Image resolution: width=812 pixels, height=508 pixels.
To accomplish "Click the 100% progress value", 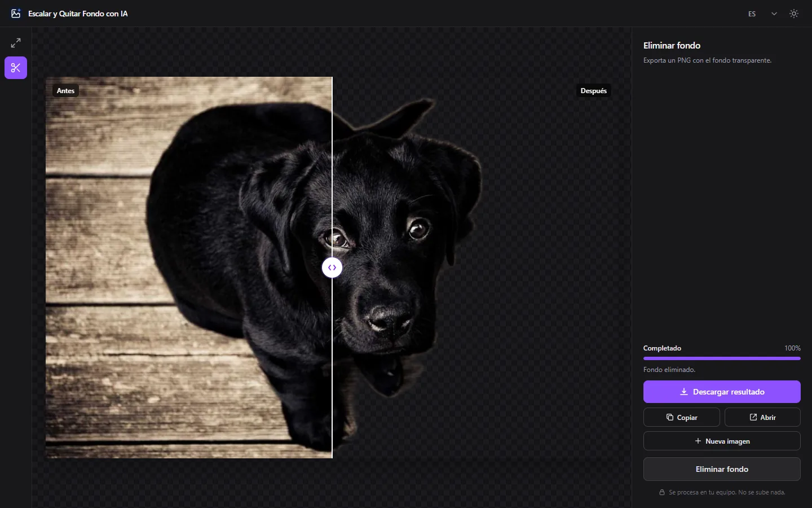I will click(x=792, y=348).
